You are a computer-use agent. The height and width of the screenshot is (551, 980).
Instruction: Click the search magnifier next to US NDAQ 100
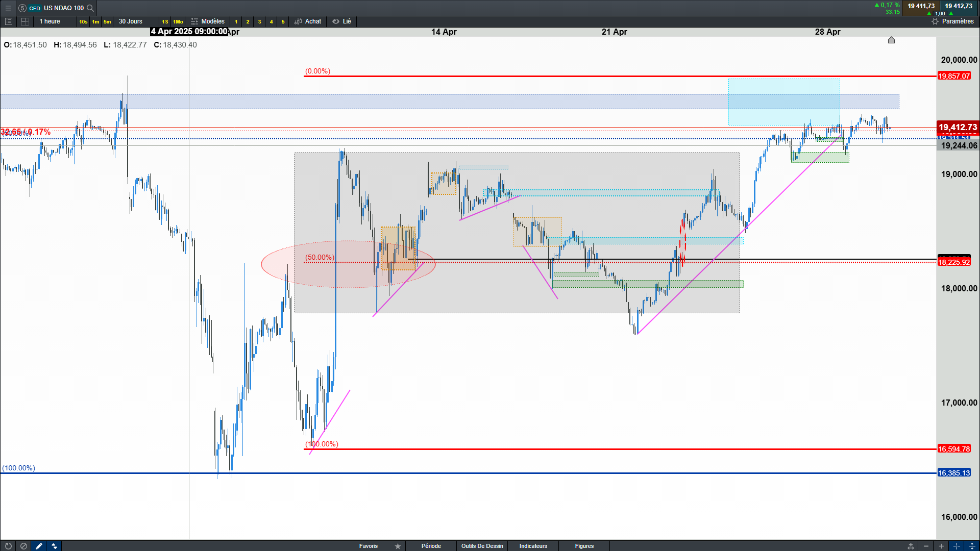90,8
